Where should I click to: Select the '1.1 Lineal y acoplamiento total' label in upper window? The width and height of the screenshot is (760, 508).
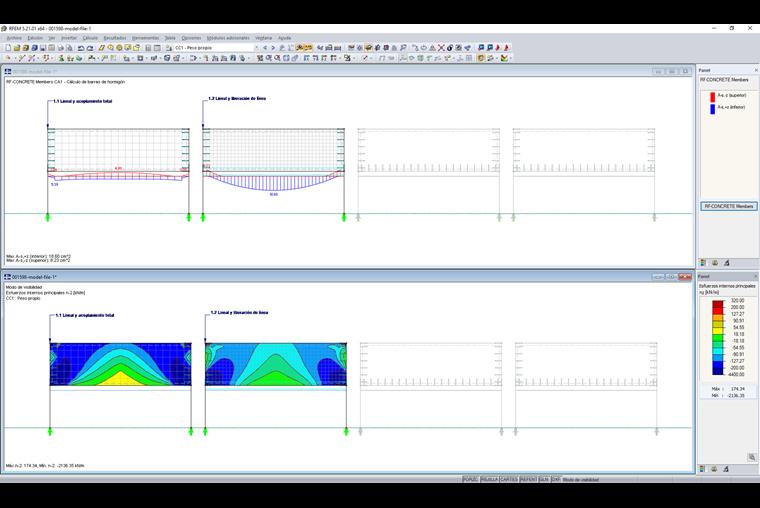(x=83, y=101)
